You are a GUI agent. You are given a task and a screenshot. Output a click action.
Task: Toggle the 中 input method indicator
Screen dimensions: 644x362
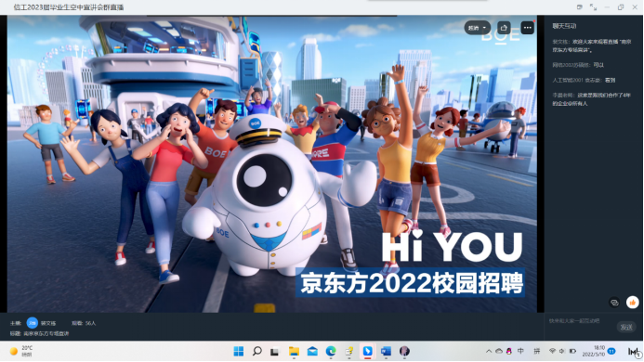point(520,351)
